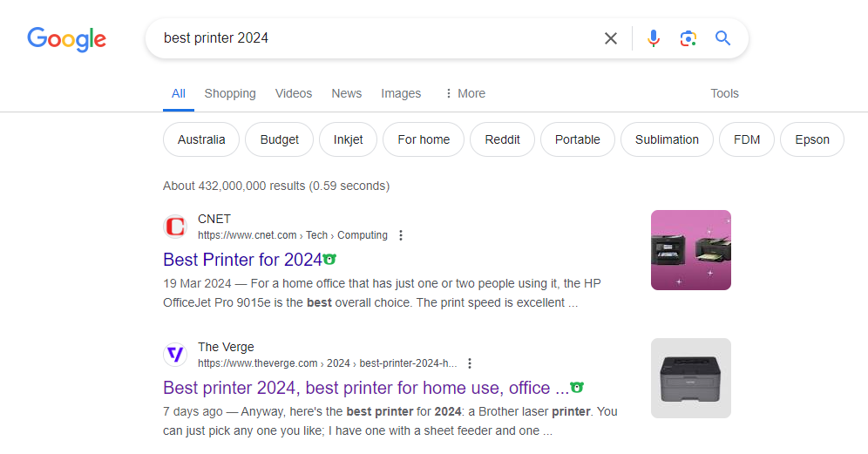Toggle the Portable filter chip
868x454 pixels.
click(577, 139)
